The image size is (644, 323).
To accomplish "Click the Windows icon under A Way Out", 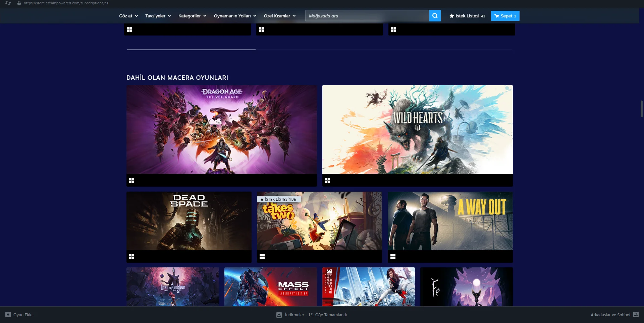I will tap(393, 256).
